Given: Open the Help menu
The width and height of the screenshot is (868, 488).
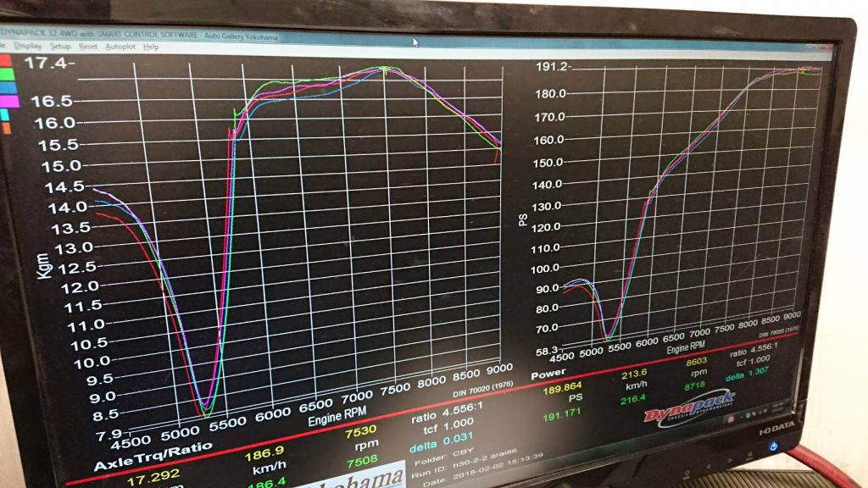Looking at the screenshot, I should coord(151,47).
